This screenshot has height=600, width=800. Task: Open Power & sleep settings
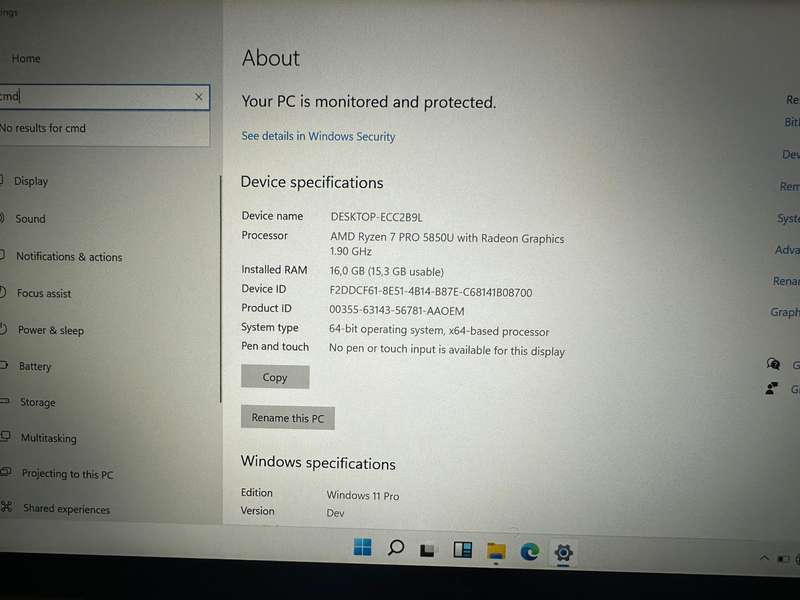(51, 331)
